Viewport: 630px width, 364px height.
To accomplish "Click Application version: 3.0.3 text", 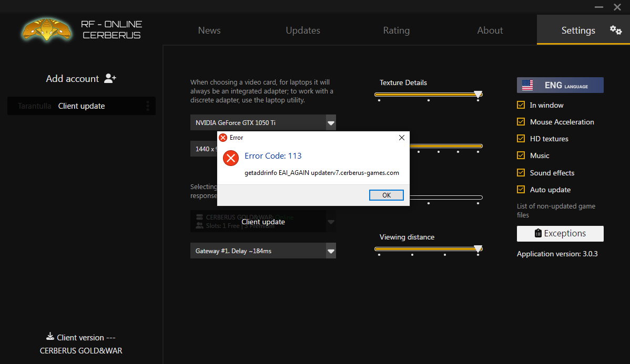I will (557, 254).
